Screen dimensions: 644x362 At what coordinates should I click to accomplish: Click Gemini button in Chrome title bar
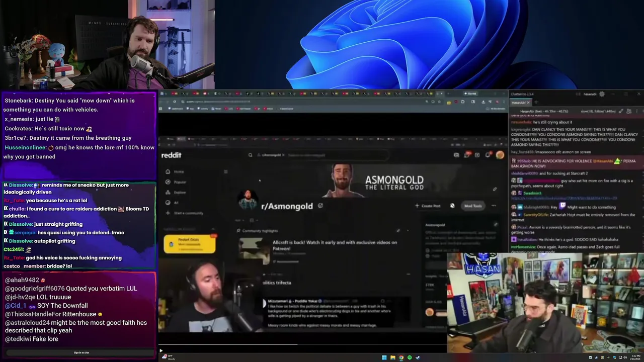tap(470, 94)
